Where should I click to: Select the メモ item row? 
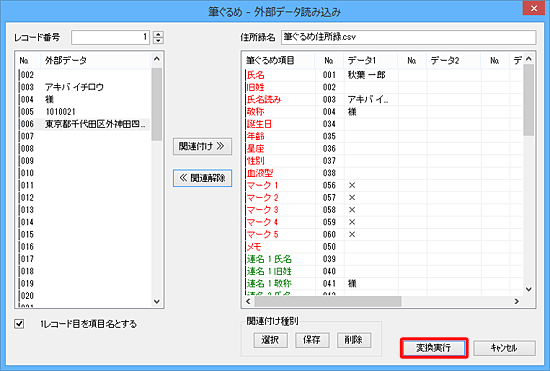(383, 247)
